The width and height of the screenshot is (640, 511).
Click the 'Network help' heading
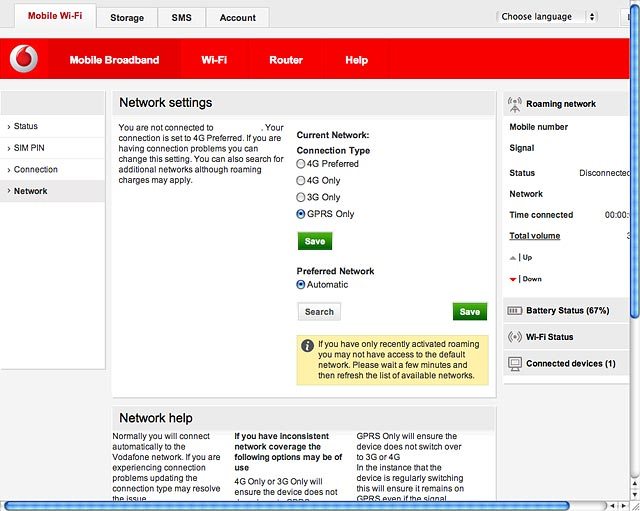pos(156,418)
